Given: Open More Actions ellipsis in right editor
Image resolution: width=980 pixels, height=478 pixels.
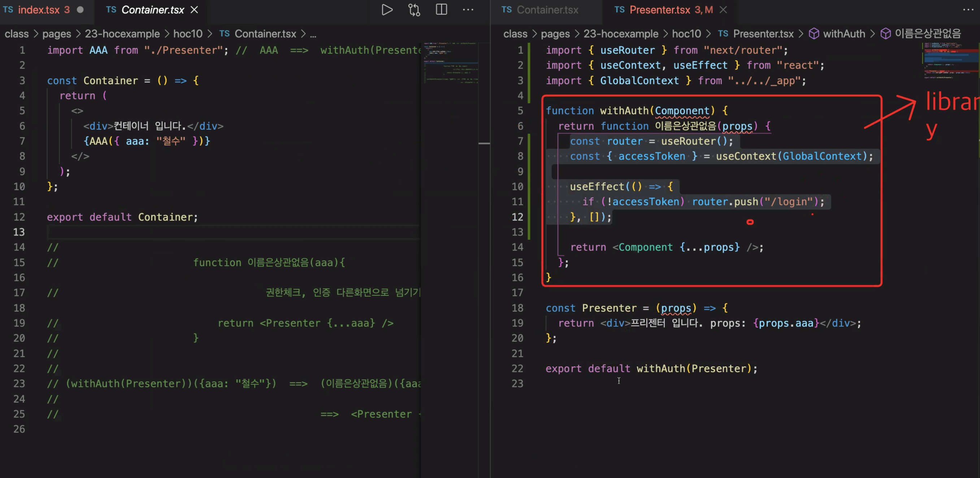Looking at the screenshot, I should point(968,10).
